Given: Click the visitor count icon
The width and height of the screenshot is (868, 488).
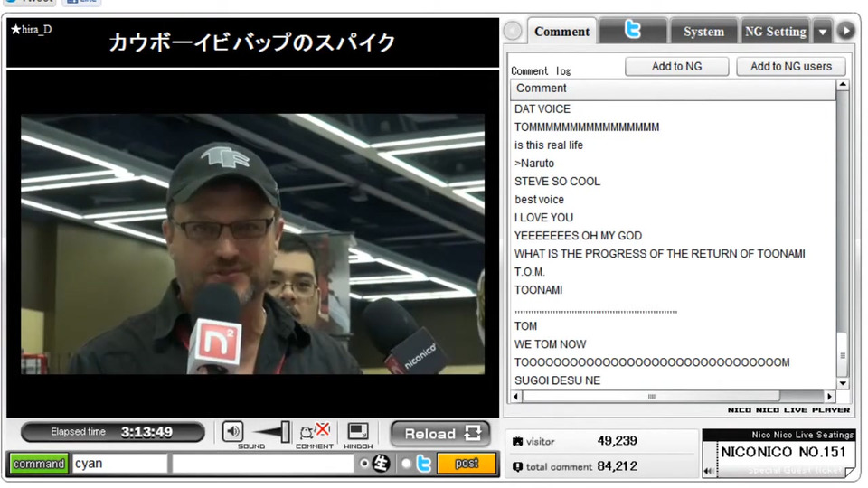Looking at the screenshot, I should [517, 442].
